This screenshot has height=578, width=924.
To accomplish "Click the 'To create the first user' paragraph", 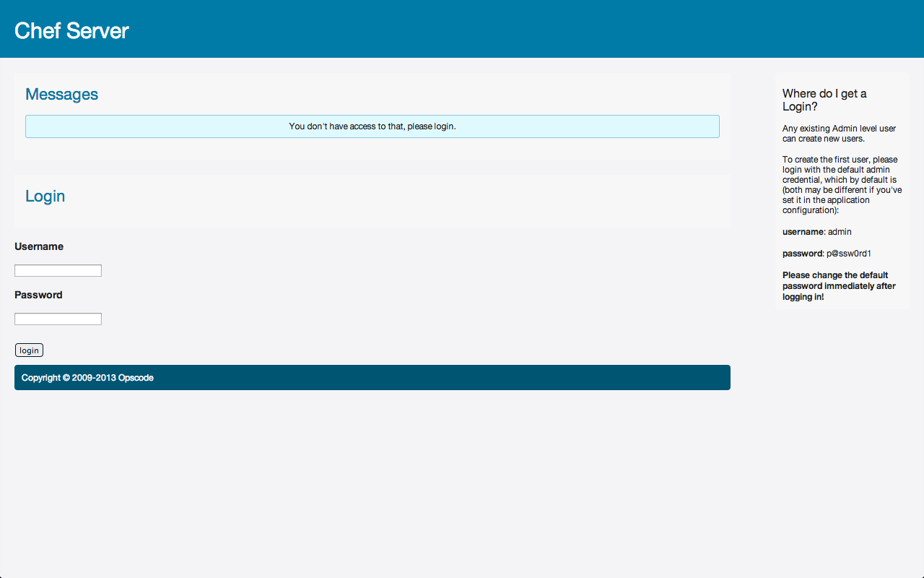I will coord(842,185).
